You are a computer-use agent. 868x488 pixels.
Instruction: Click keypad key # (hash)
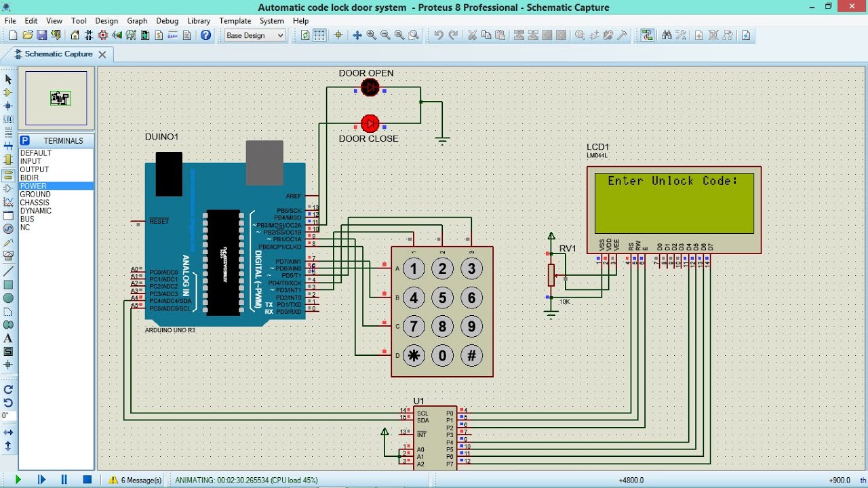tap(471, 355)
